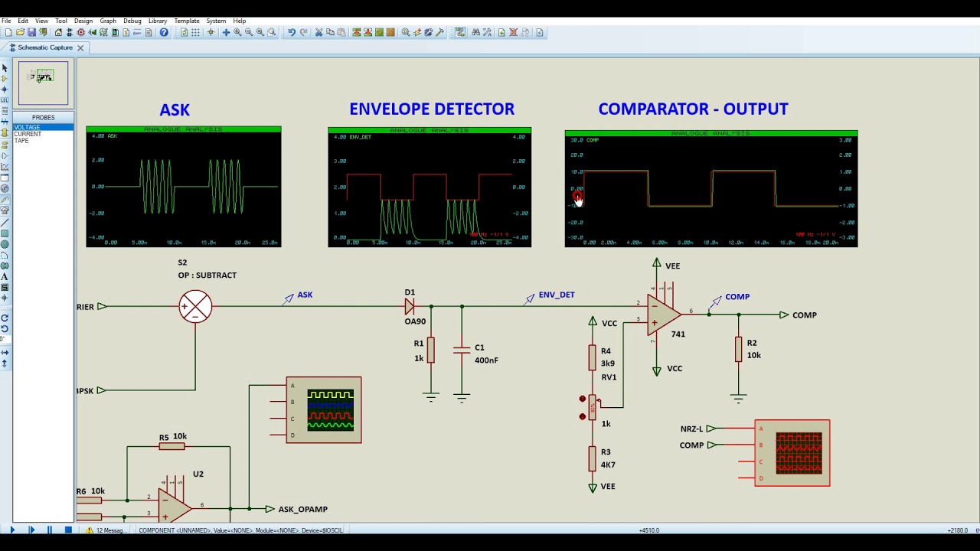This screenshot has height=551, width=980.
Task: Open the Graph menu
Action: (x=108, y=21)
